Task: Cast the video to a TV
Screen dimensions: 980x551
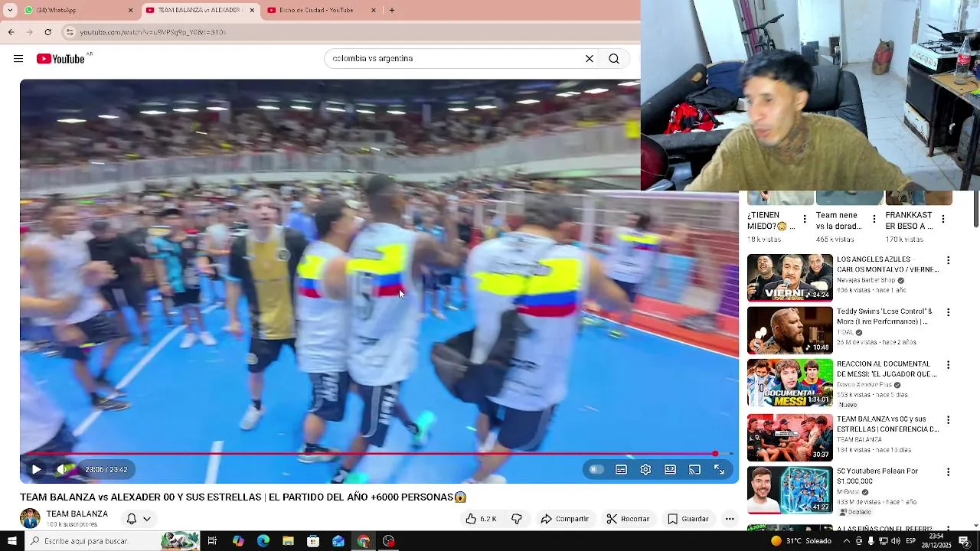Action: tap(694, 469)
